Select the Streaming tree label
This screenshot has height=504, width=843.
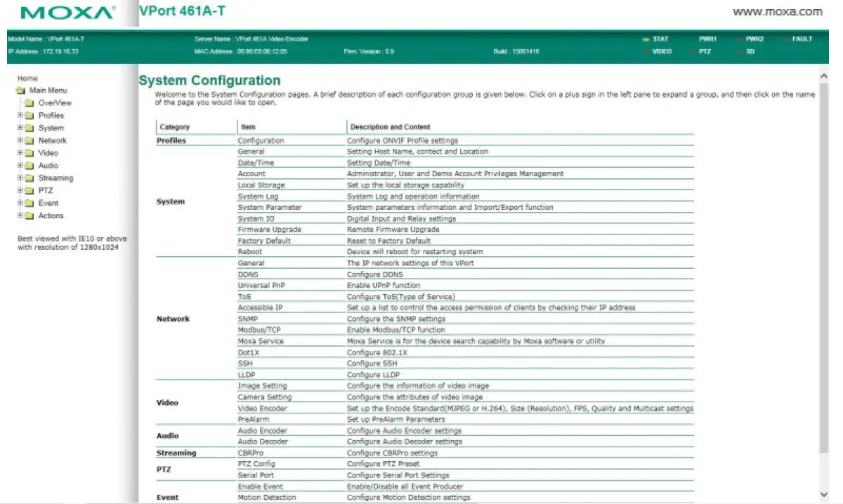pyautogui.click(x=55, y=178)
